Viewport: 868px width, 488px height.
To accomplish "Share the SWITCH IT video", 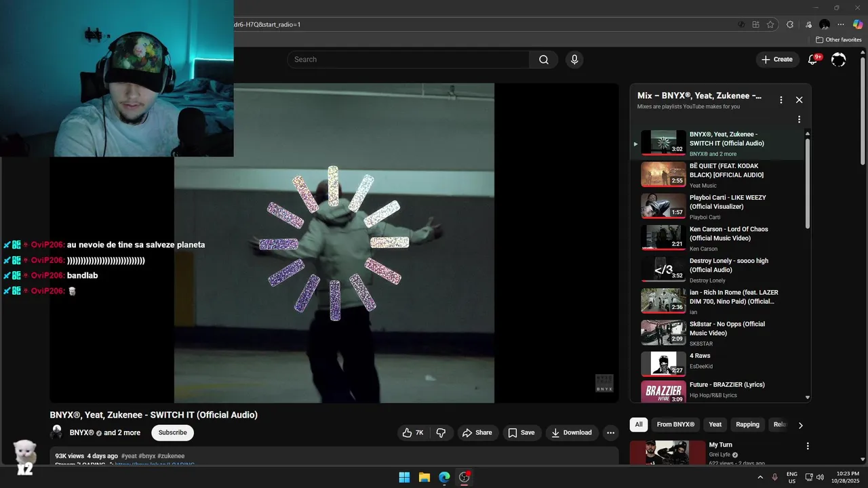I will click(477, 432).
